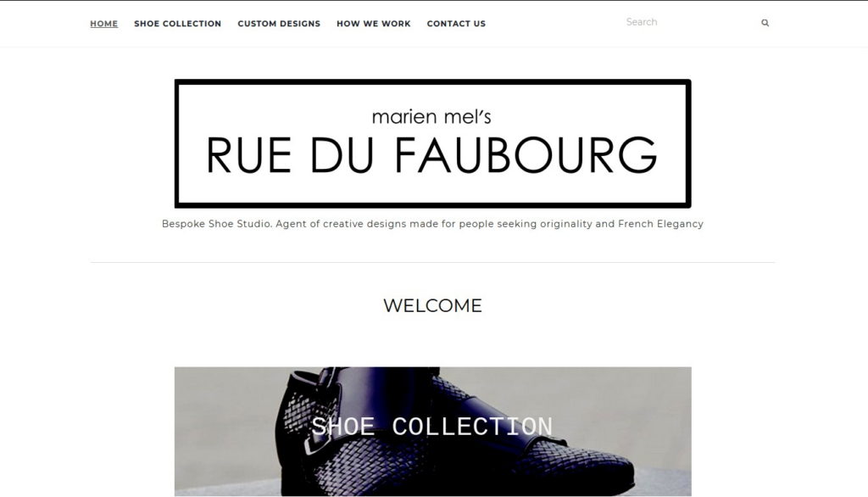
Task: Click the black-bordered Rue du Faubourg logo
Action: (x=433, y=143)
